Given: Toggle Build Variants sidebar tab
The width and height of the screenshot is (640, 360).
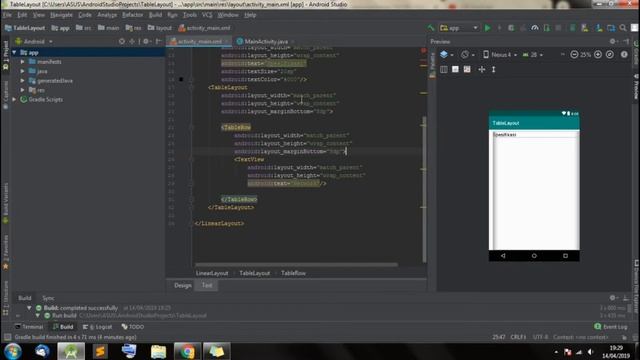Looking at the screenshot, I should pos(5,203).
